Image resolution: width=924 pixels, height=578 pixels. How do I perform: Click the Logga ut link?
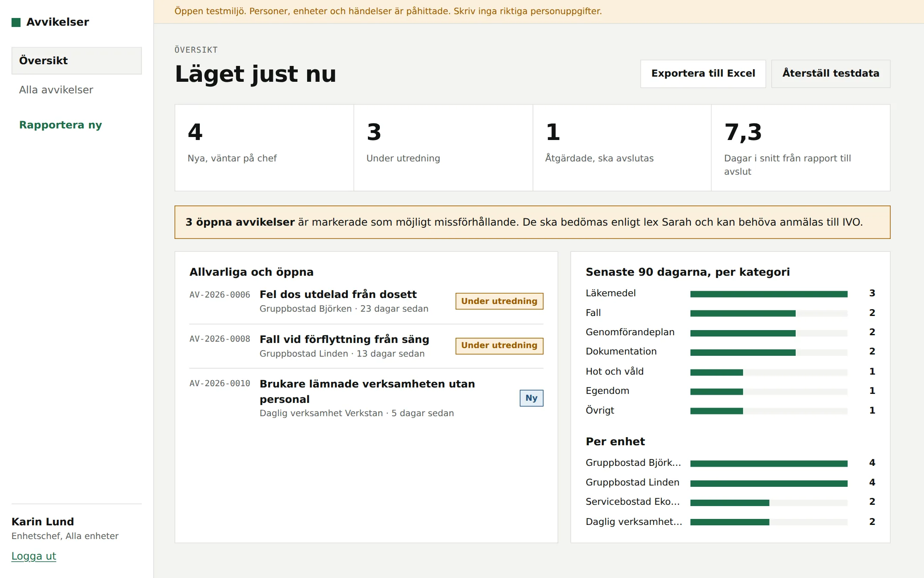34,556
